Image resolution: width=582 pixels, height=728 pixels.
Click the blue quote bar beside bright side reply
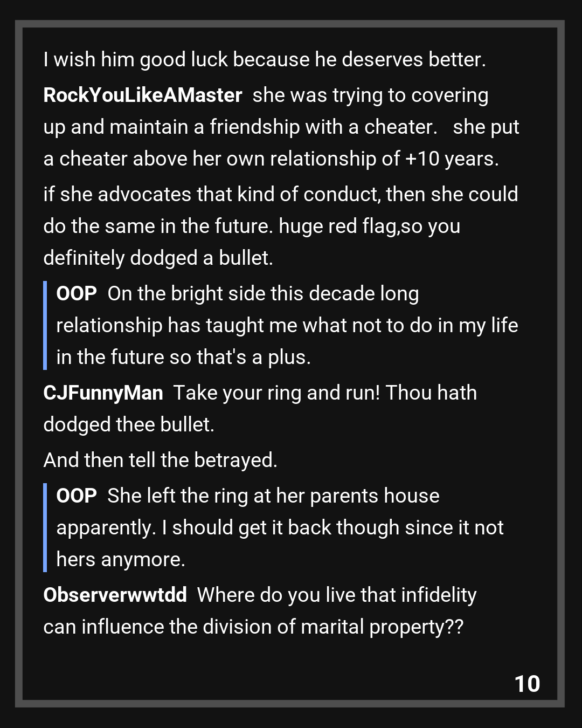(x=45, y=325)
